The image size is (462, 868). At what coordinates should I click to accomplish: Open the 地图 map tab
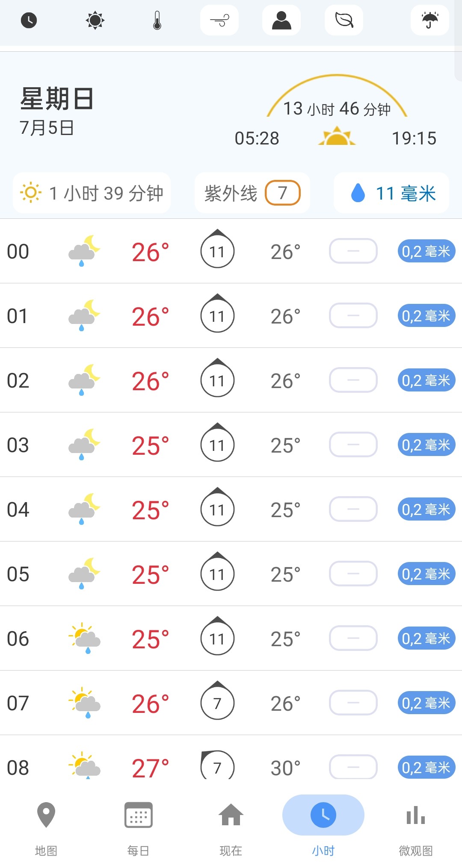(x=46, y=829)
